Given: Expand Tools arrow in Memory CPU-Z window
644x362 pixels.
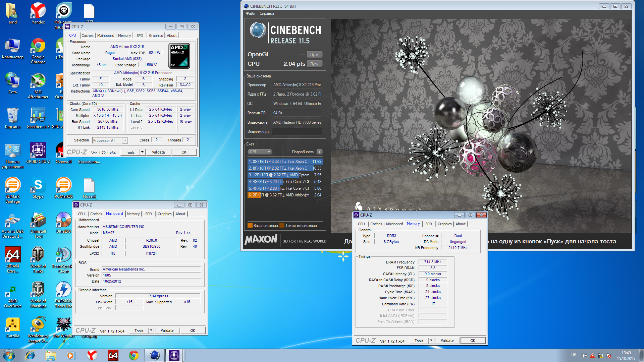Looking at the screenshot, I should pos(431,341).
